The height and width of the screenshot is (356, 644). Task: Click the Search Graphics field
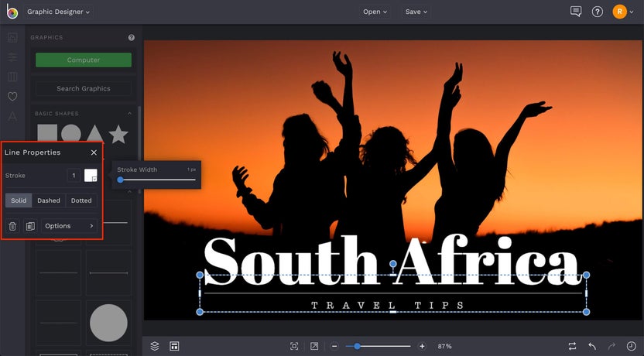click(x=84, y=88)
